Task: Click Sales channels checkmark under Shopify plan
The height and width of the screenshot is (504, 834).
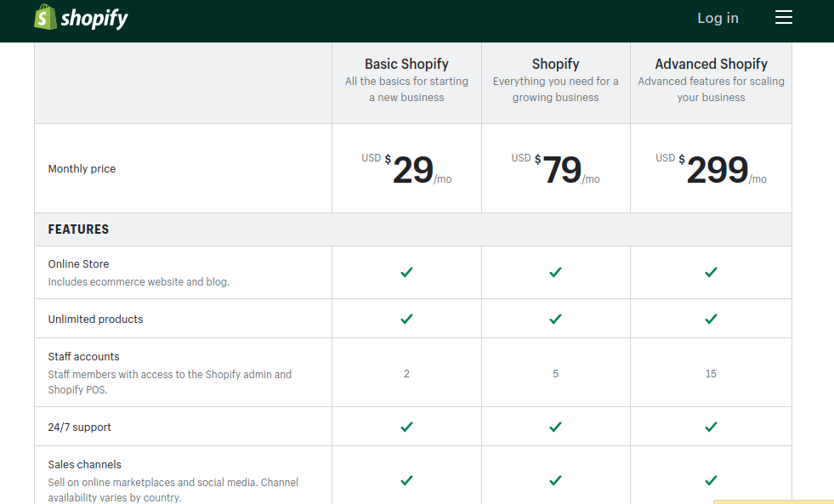Action: (x=555, y=480)
